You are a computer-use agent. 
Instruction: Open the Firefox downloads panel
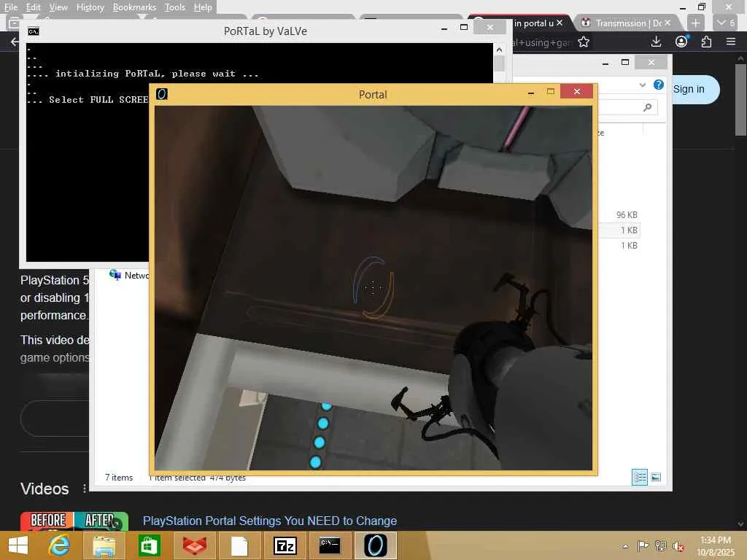pos(656,42)
